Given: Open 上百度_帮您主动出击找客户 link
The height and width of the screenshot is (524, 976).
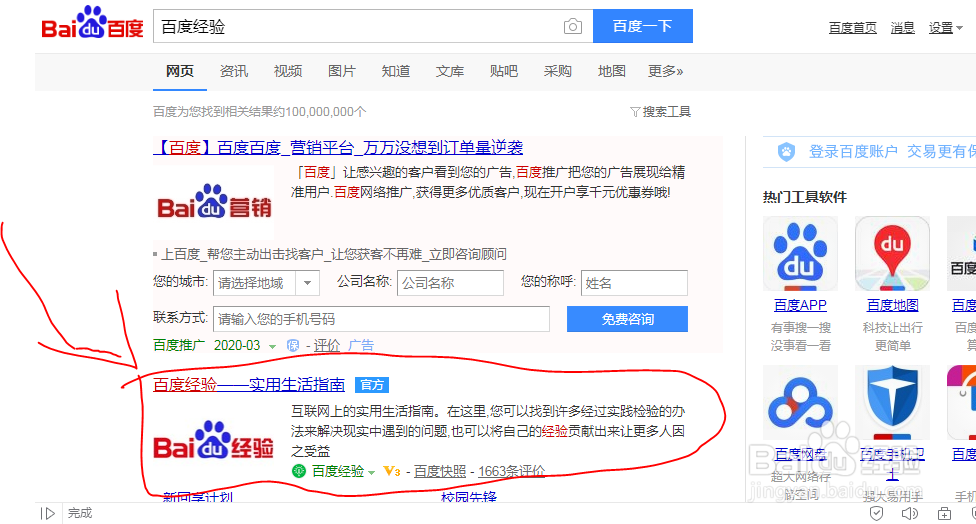Looking at the screenshot, I should coord(334,254).
